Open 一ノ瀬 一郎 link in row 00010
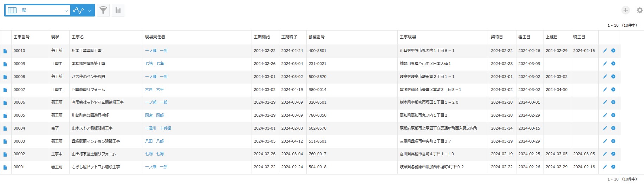644x184 pixels. [156, 51]
